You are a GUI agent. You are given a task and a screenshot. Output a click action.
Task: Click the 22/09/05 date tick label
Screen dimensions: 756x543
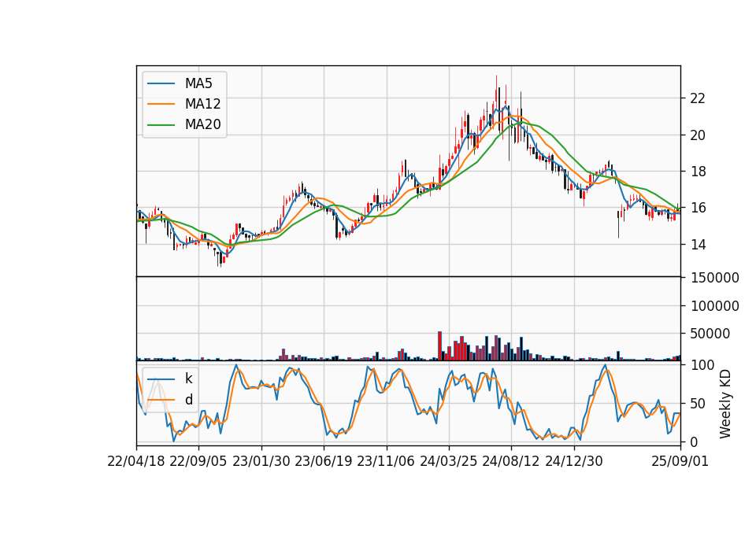pyautogui.click(x=198, y=462)
